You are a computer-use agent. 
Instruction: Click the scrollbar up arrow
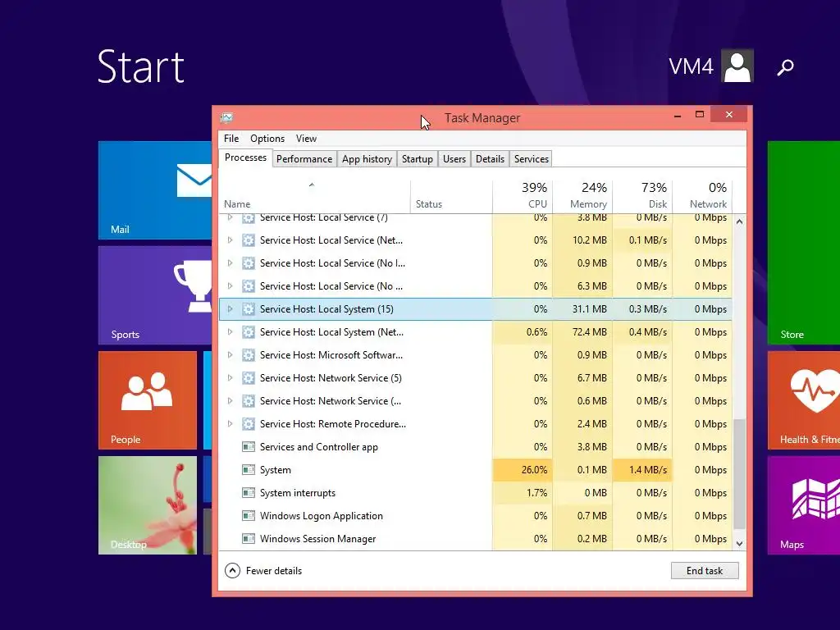[739, 221]
